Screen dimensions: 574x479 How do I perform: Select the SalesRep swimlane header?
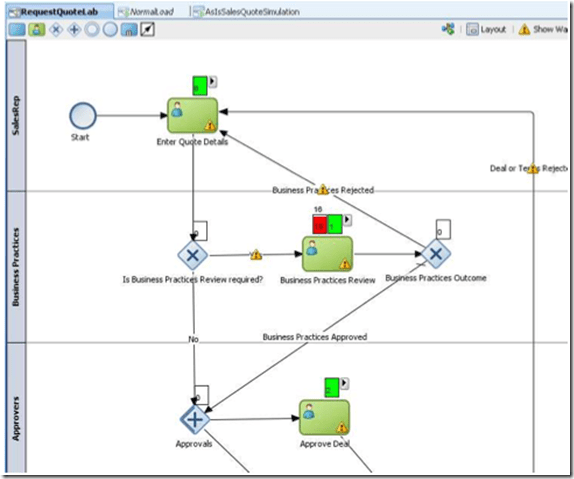[x=16, y=115]
